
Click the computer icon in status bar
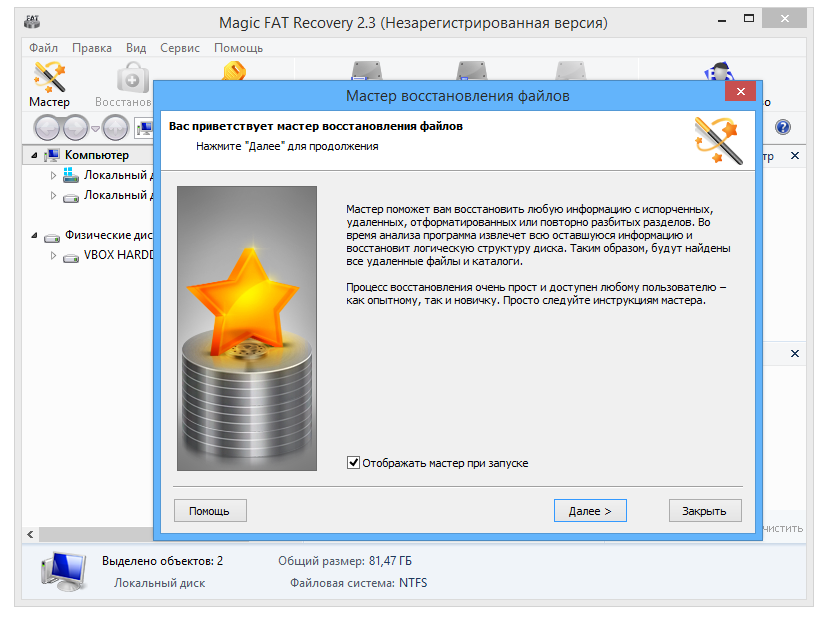tap(64, 571)
